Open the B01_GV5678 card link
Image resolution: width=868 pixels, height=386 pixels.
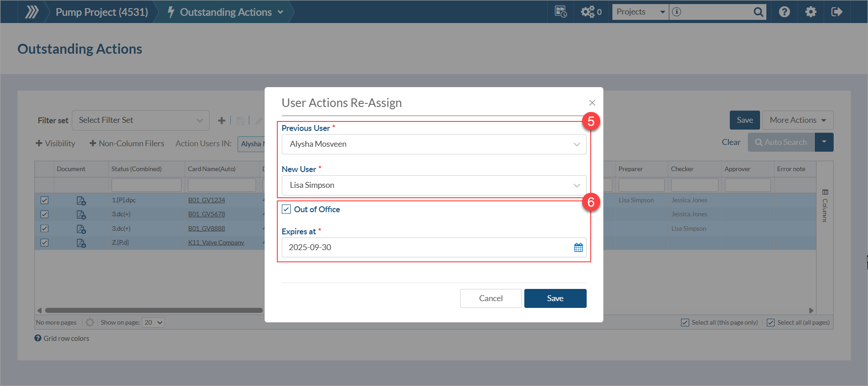coord(206,214)
